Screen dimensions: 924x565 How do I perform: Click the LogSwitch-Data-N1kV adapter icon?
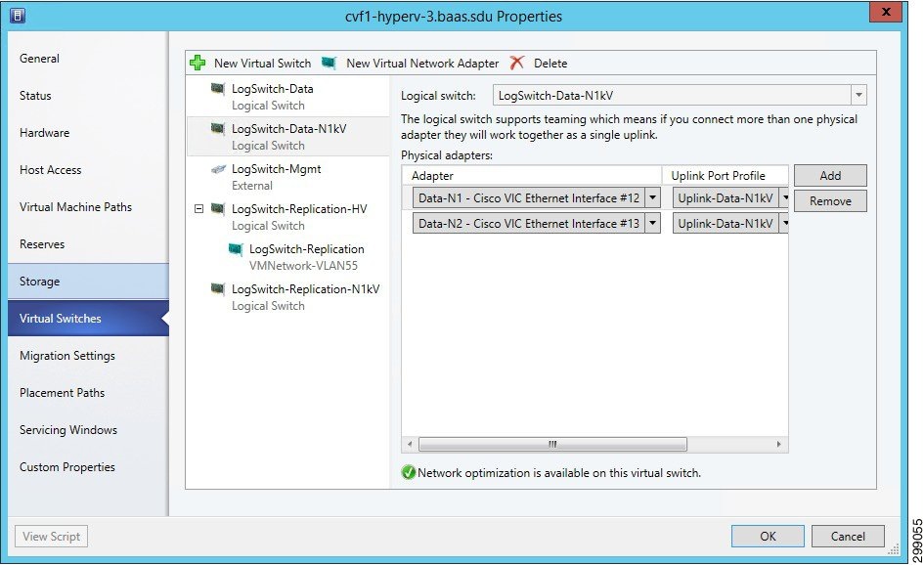(217, 128)
